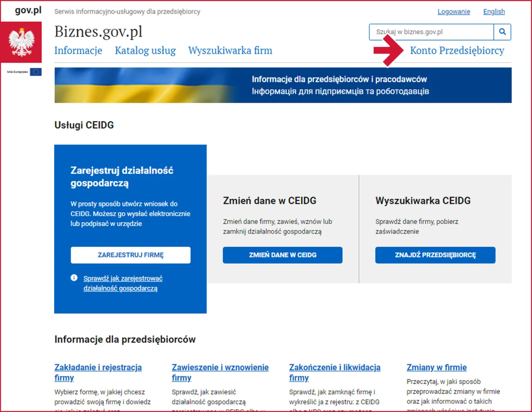Screen dimensions: 532x412
Task: Click inside the 'Szukaj w biznes.gov.pl' search field
Action: [428, 32]
